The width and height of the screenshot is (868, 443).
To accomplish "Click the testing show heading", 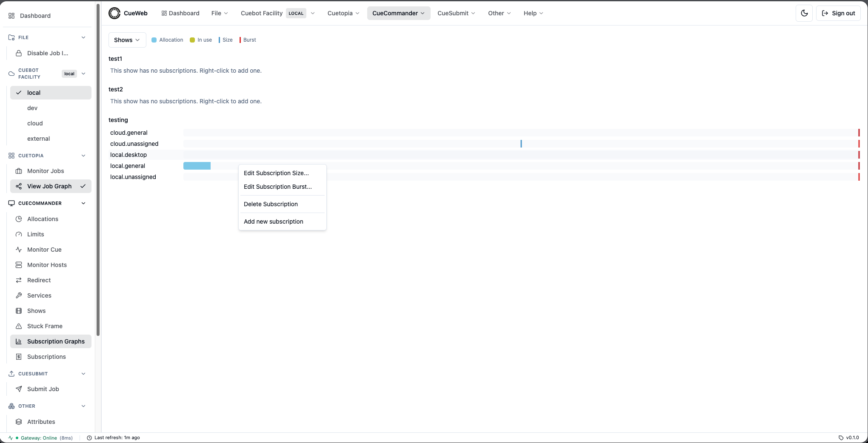I will (118, 120).
